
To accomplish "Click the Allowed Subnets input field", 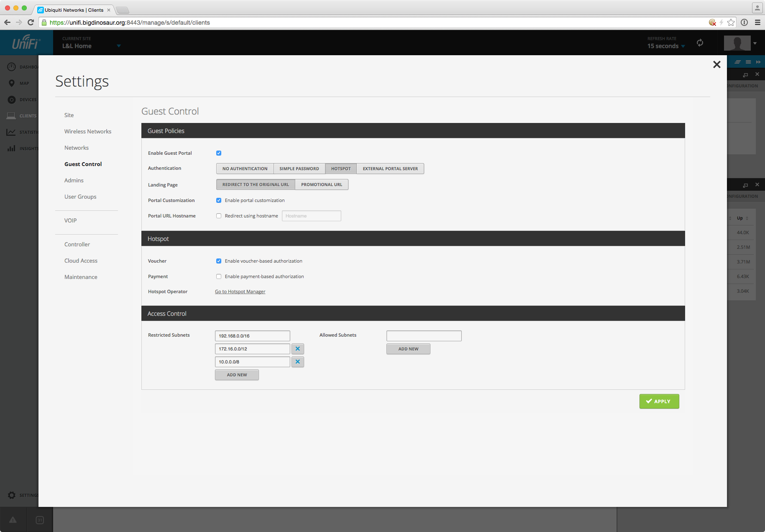I will [424, 336].
